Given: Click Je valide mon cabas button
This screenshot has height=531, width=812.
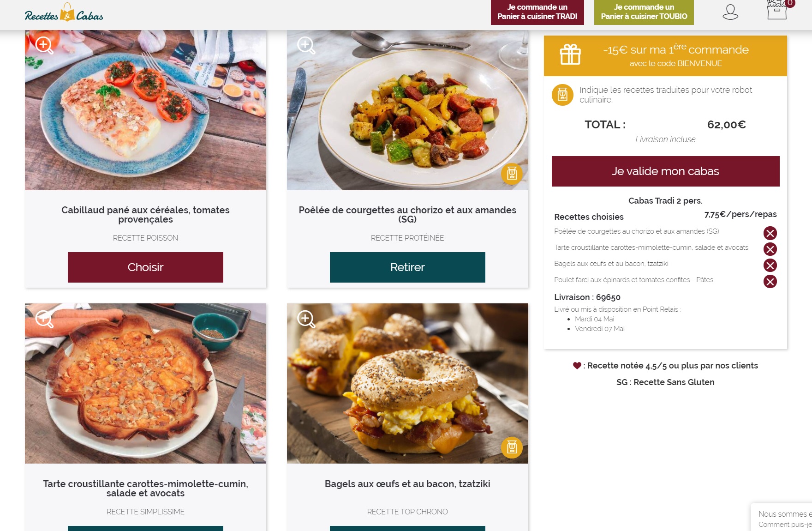Looking at the screenshot, I should pyautogui.click(x=665, y=171).
